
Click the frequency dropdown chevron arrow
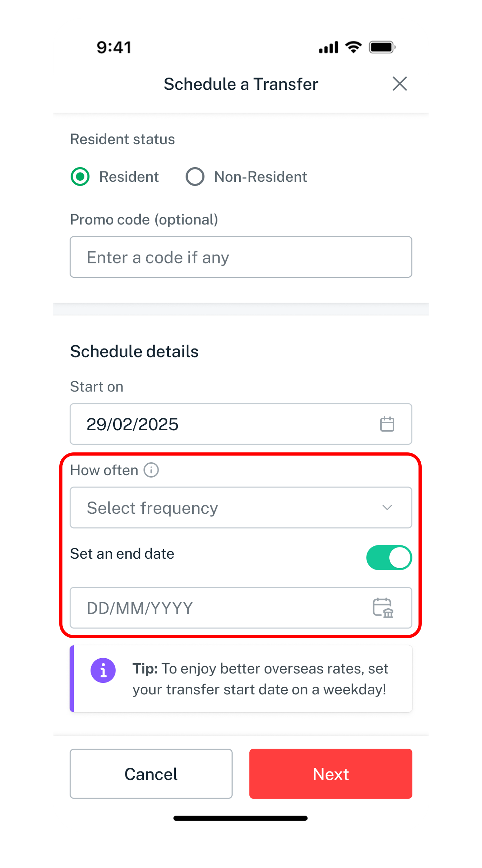tap(387, 507)
